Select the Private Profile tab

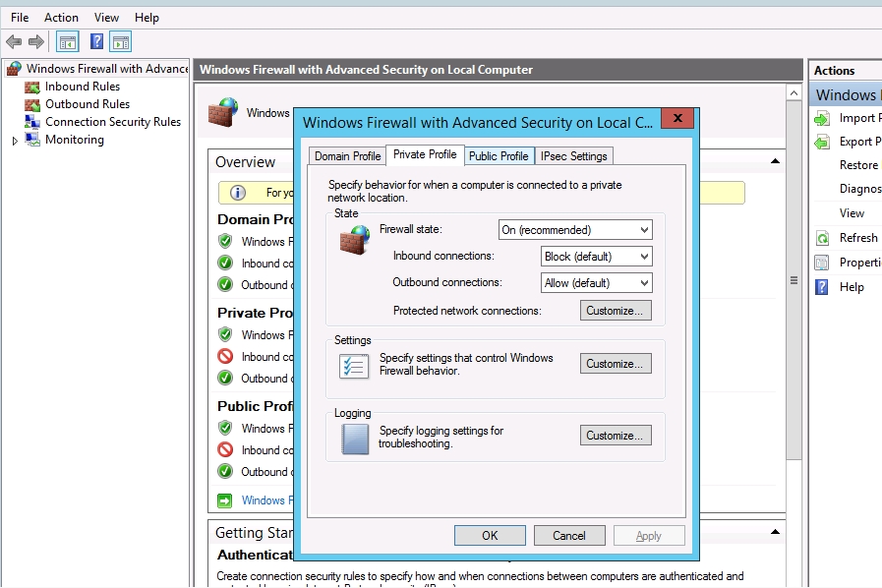click(x=425, y=154)
